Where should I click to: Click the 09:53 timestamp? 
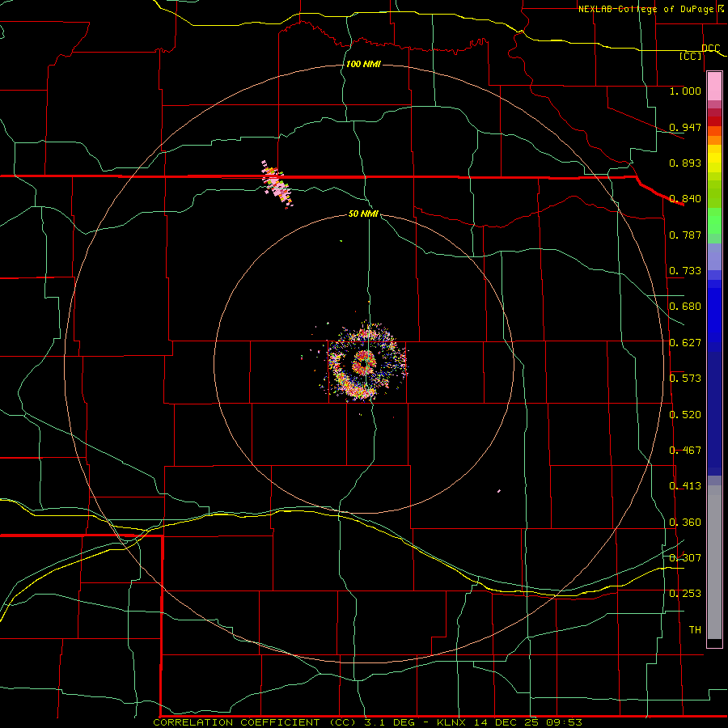pos(564,722)
